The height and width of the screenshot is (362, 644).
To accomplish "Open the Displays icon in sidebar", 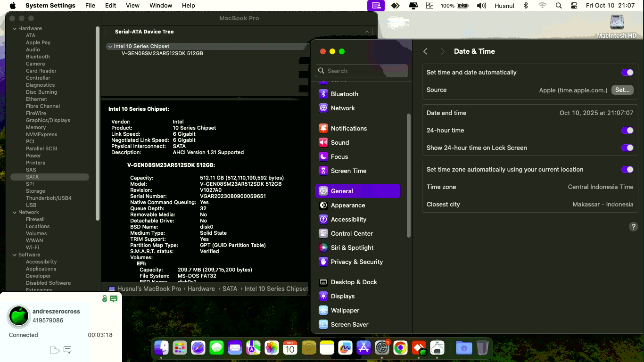I will point(323,296).
